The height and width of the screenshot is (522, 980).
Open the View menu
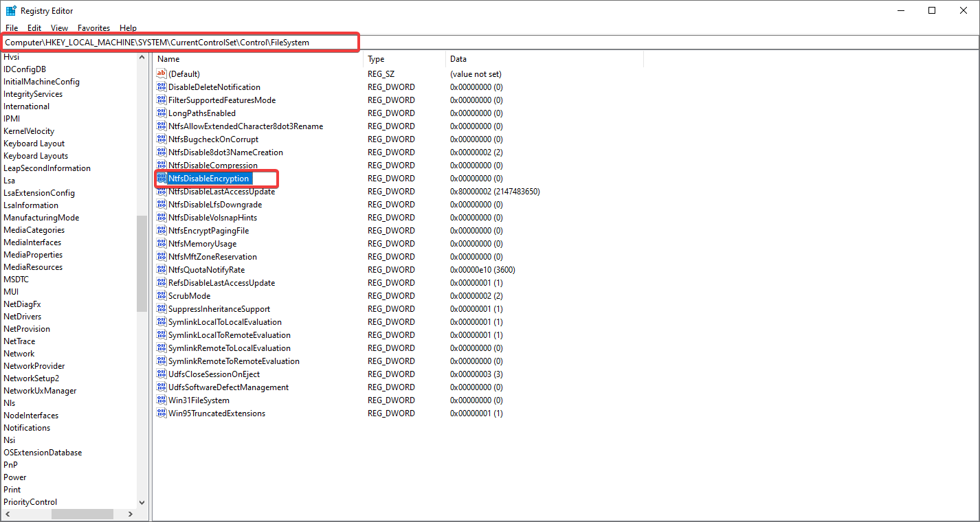click(59, 27)
